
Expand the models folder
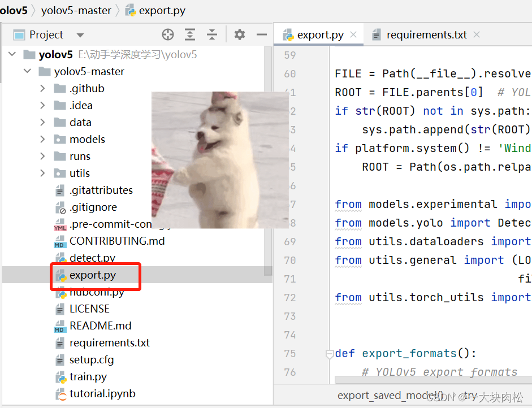(x=42, y=139)
